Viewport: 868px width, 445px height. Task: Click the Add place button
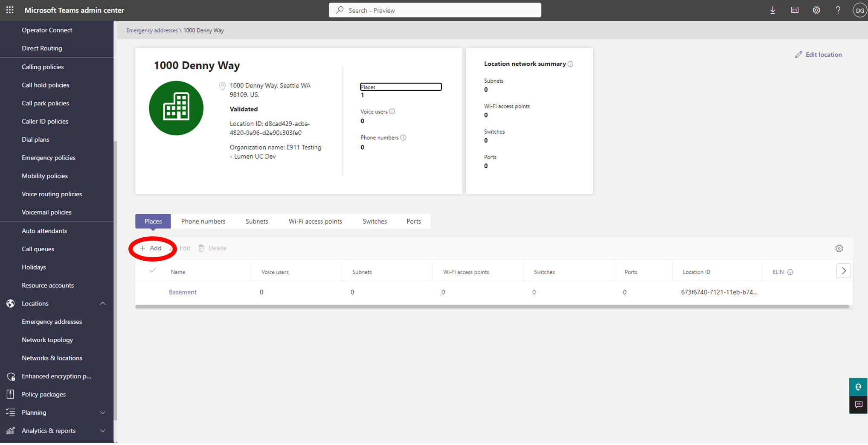tap(151, 248)
